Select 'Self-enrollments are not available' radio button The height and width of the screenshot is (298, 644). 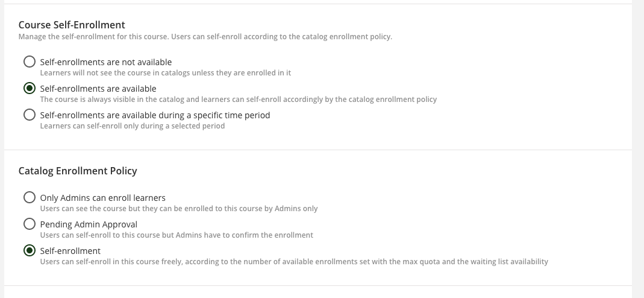[29, 62]
